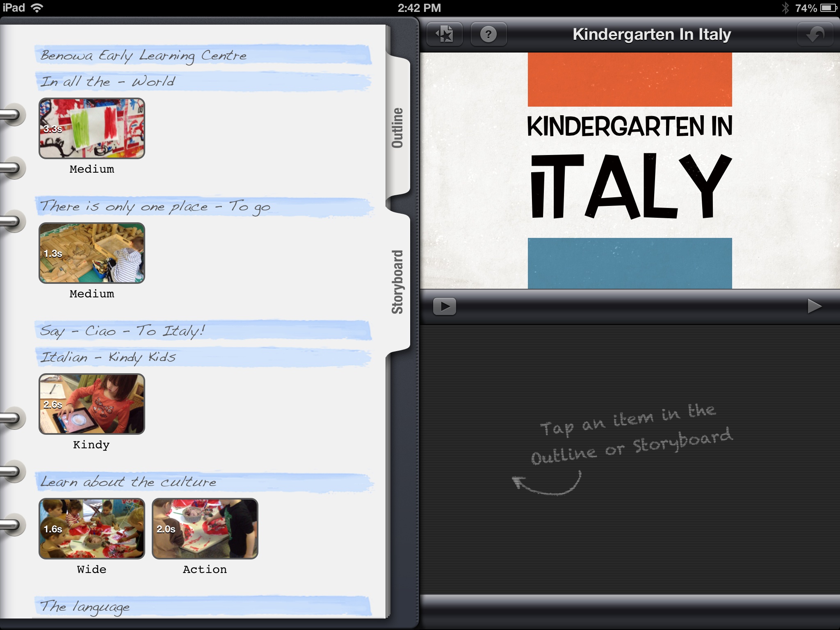
Task: Select the 1.3s wooden blocks clip
Action: 92,253
